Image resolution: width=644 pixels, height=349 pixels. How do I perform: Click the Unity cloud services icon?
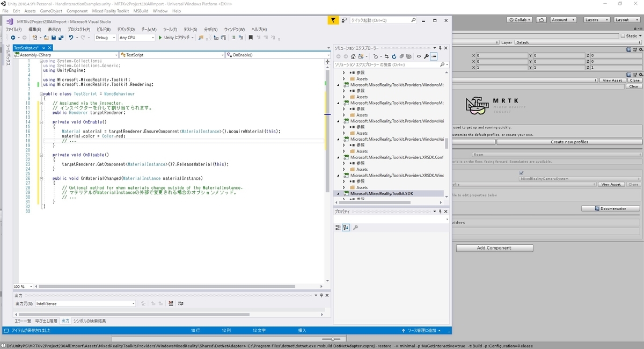pyautogui.click(x=542, y=20)
